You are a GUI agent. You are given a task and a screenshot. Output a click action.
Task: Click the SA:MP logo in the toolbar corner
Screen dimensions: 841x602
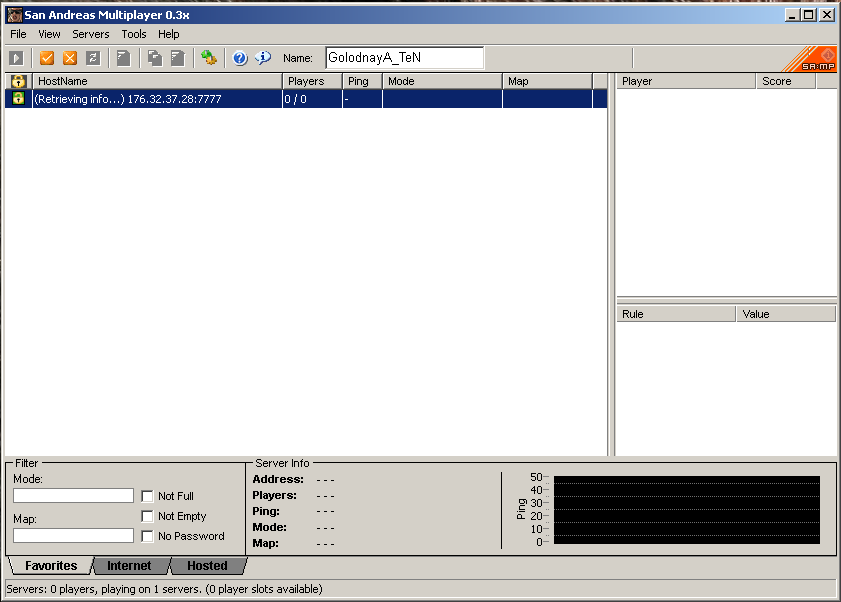pyautogui.click(x=810, y=58)
